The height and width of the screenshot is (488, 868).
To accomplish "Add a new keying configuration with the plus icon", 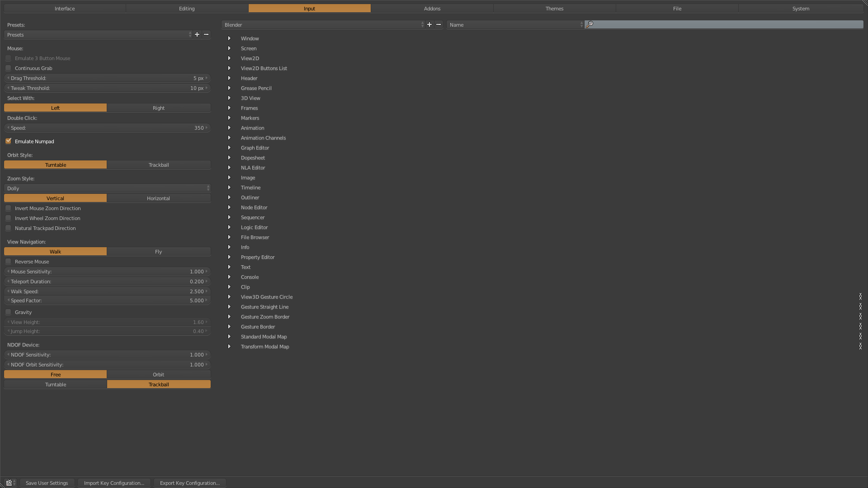I will tap(429, 25).
